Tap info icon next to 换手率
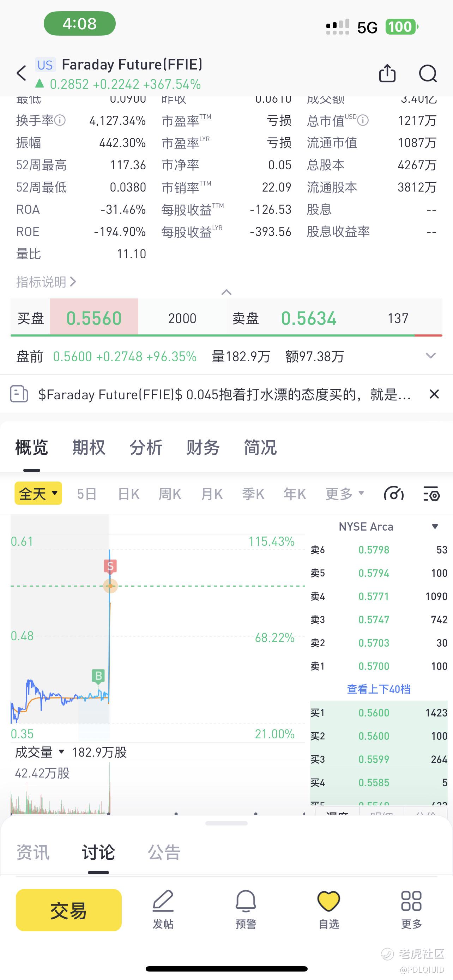The height and width of the screenshot is (980, 453). [60, 121]
